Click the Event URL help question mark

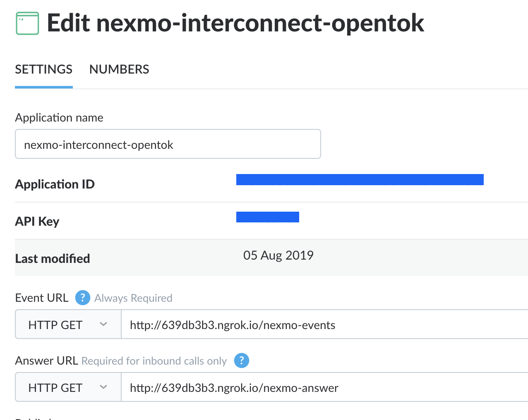82,298
